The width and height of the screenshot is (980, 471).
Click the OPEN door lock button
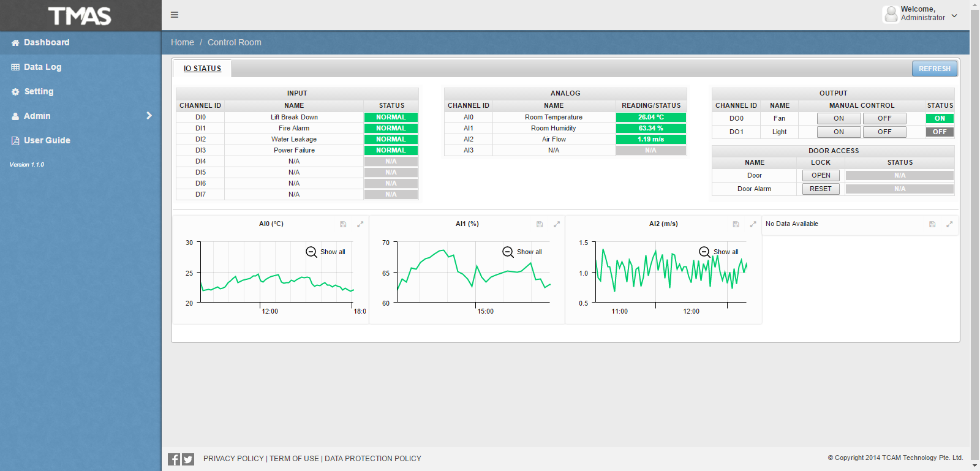click(x=821, y=175)
